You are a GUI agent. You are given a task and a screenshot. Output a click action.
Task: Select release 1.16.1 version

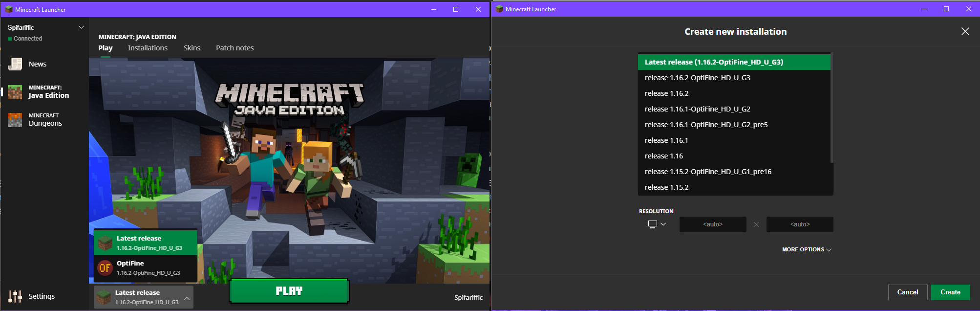734,140
